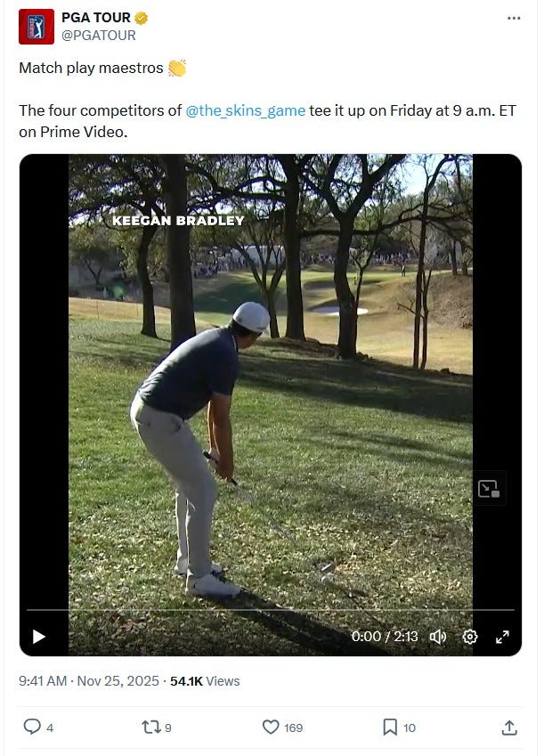The height and width of the screenshot is (756, 544).
Task: Repost using the retweet icon
Action: pyautogui.click(x=150, y=728)
